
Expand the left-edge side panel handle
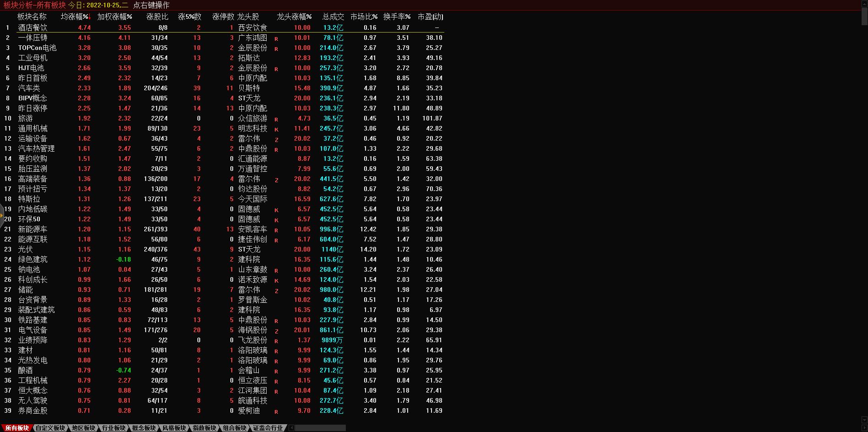pos(2,215)
